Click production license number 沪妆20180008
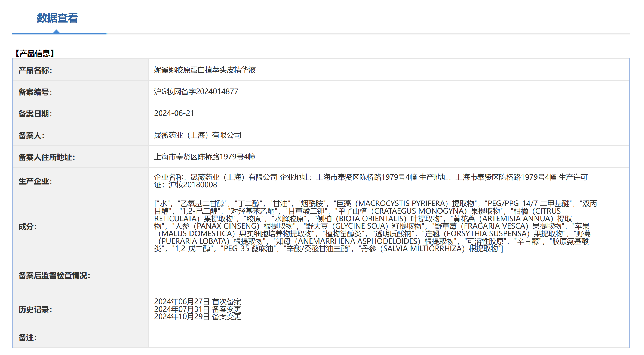 tap(193, 185)
